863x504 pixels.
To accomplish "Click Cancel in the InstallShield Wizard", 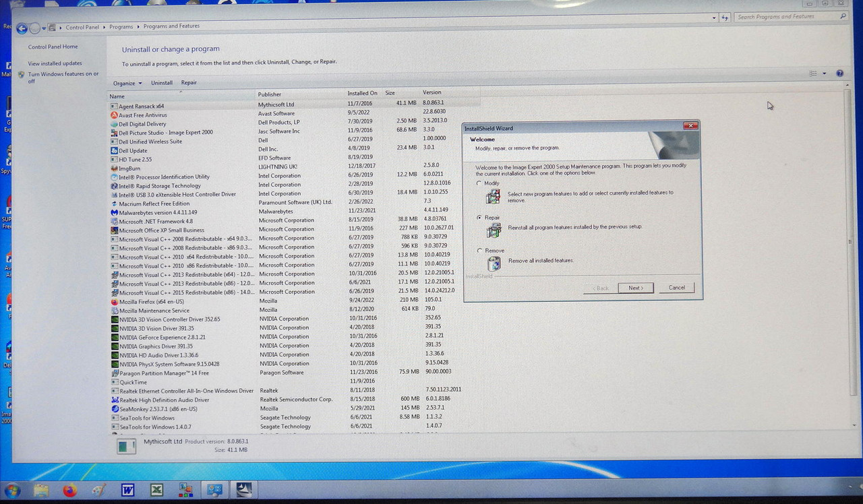I will [x=677, y=287].
